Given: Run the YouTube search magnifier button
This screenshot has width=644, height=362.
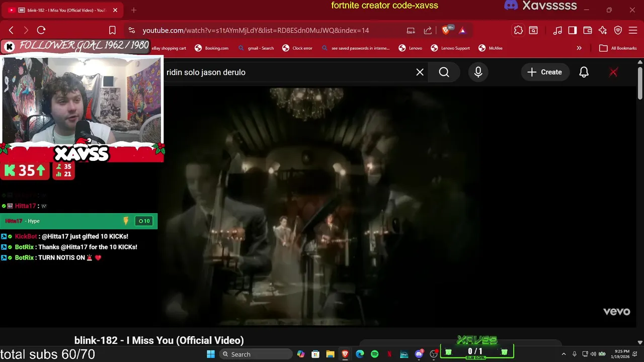Looking at the screenshot, I should 444,72.
